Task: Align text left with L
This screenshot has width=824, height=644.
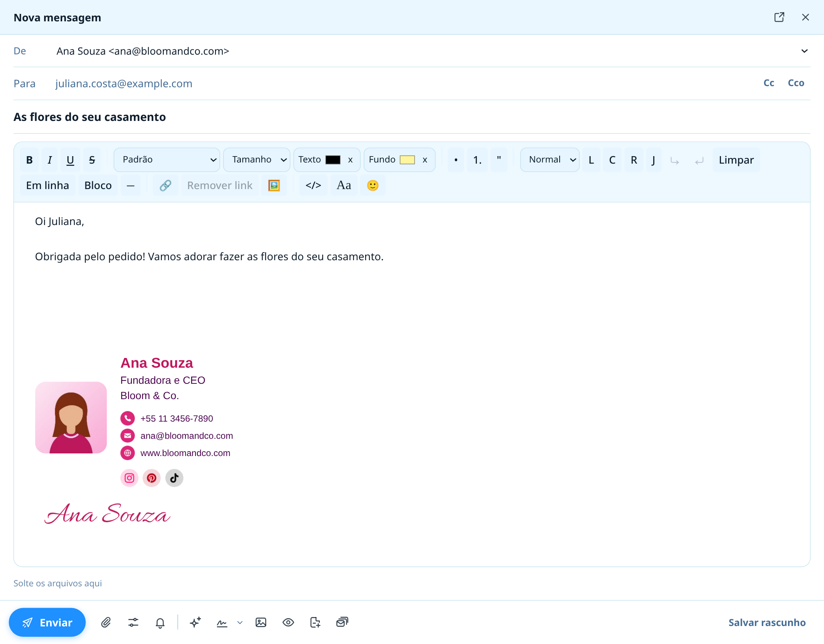Action: pyautogui.click(x=591, y=160)
